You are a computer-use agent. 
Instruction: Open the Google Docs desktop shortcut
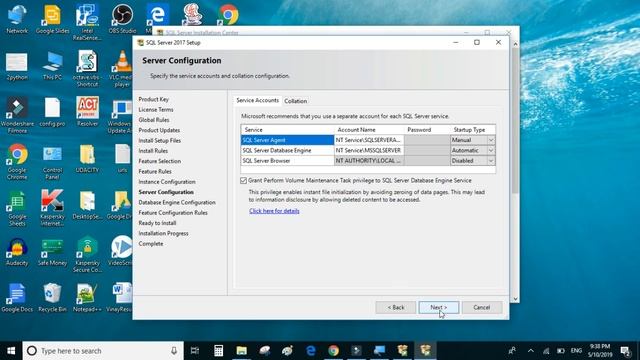(x=17, y=298)
